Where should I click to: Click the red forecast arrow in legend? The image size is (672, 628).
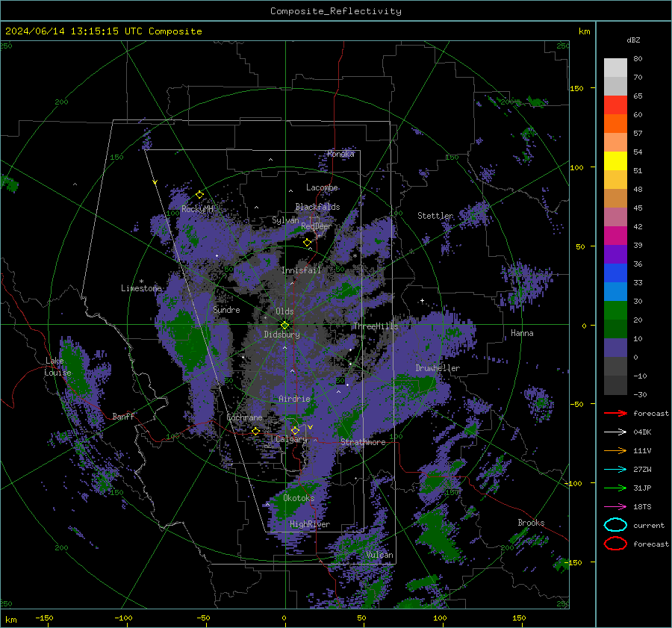[x=615, y=413]
